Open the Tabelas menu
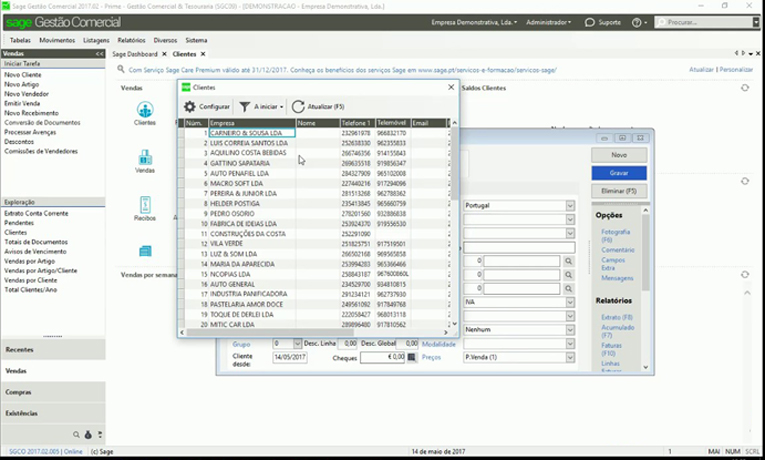This screenshot has width=765, height=460. pos(20,40)
